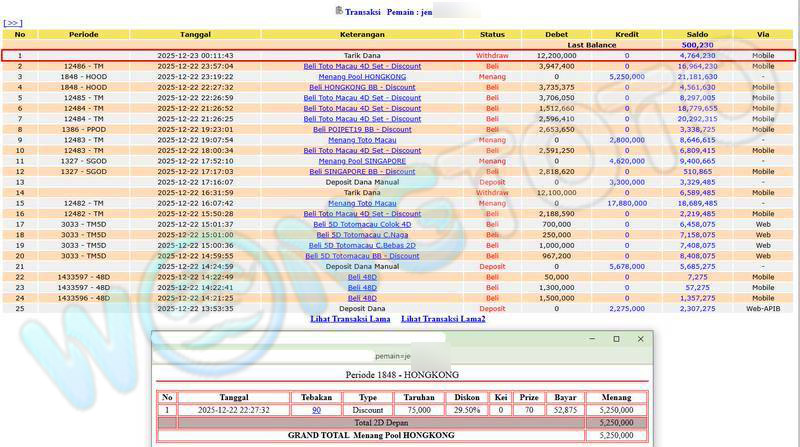Open Beli POIPET19 BB - Discount link
The height and width of the screenshot is (447, 800).
pyautogui.click(x=362, y=129)
